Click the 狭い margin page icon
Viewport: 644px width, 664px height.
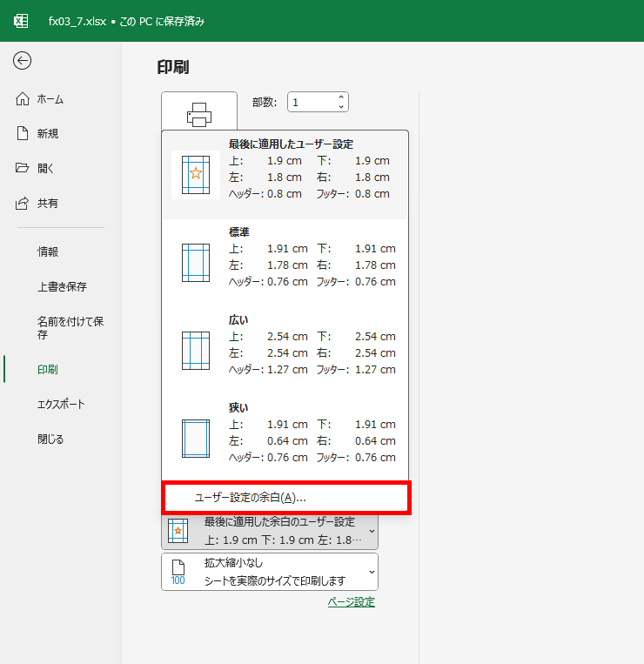click(x=196, y=439)
